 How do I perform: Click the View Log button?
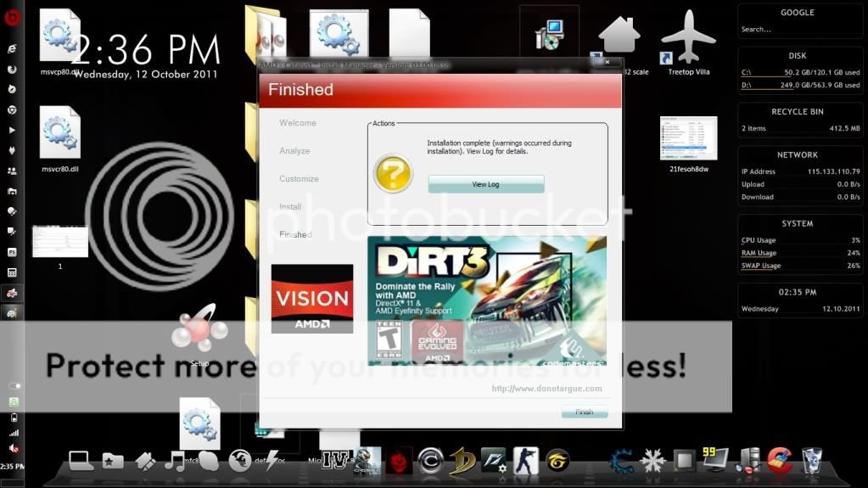[485, 184]
